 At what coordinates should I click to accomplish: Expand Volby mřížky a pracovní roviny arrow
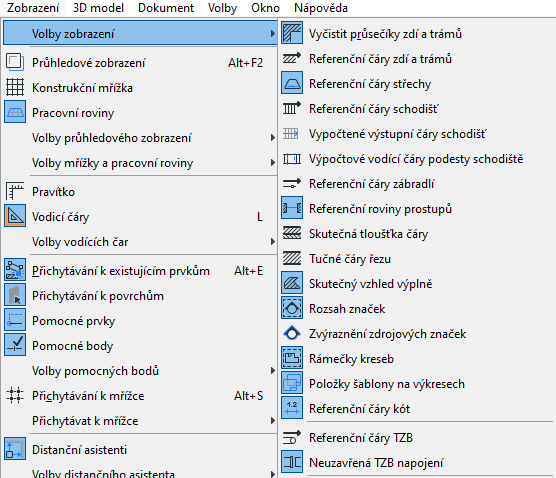pyautogui.click(x=272, y=163)
